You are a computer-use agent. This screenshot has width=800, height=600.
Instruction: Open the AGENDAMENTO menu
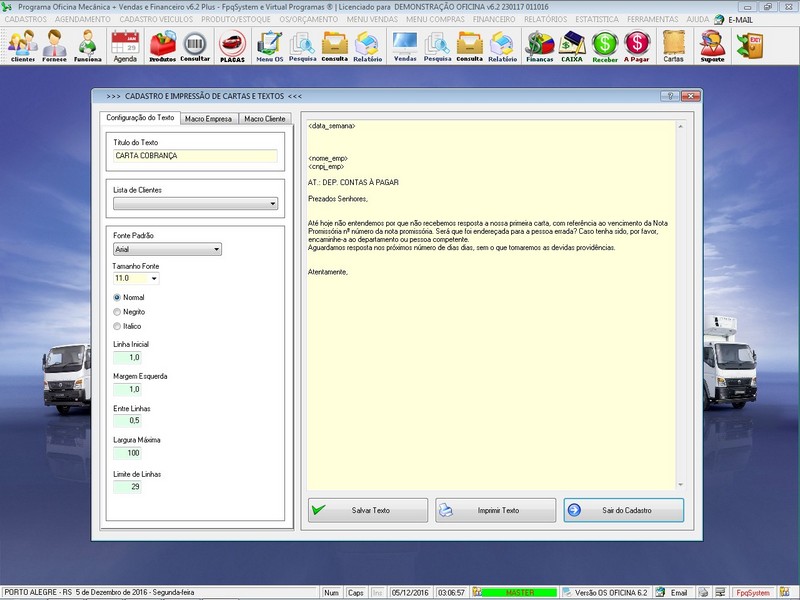click(x=83, y=19)
